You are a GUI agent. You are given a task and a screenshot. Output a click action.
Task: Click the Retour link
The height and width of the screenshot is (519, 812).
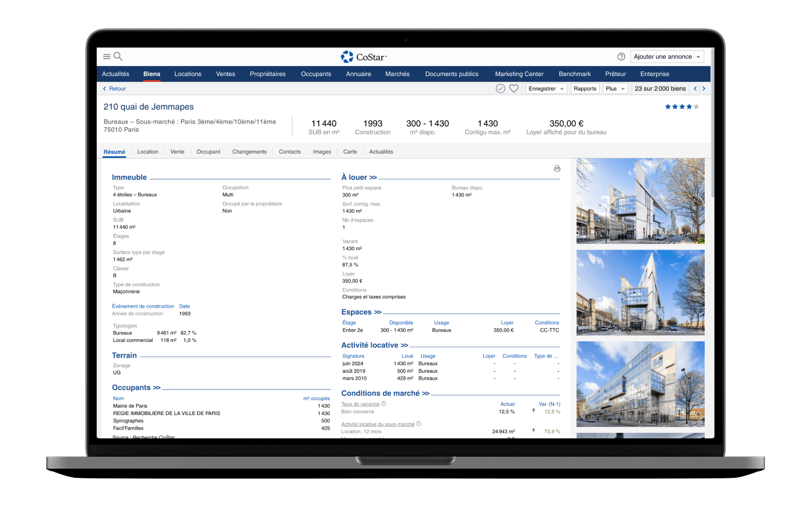coord(114,89)
